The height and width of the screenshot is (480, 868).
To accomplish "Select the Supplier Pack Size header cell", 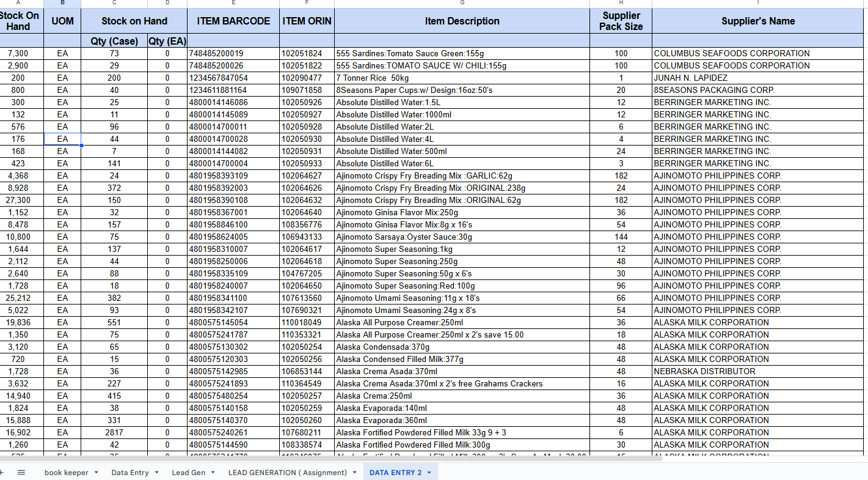I will 621,21.
